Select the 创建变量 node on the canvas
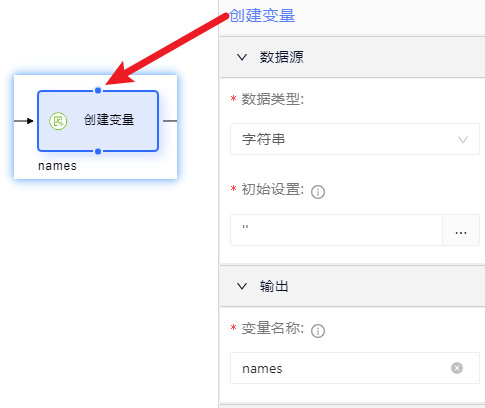The width and height of the screenshot is (485, 408). point(98,121)
